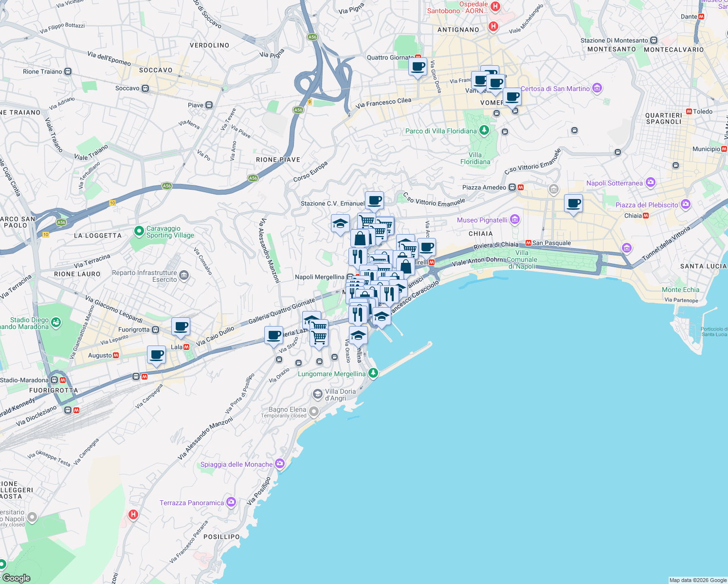This screenshot has width=728, height=584.
Task: Click the 'SANTA LUCIA' district label
Action: point(703,266)
